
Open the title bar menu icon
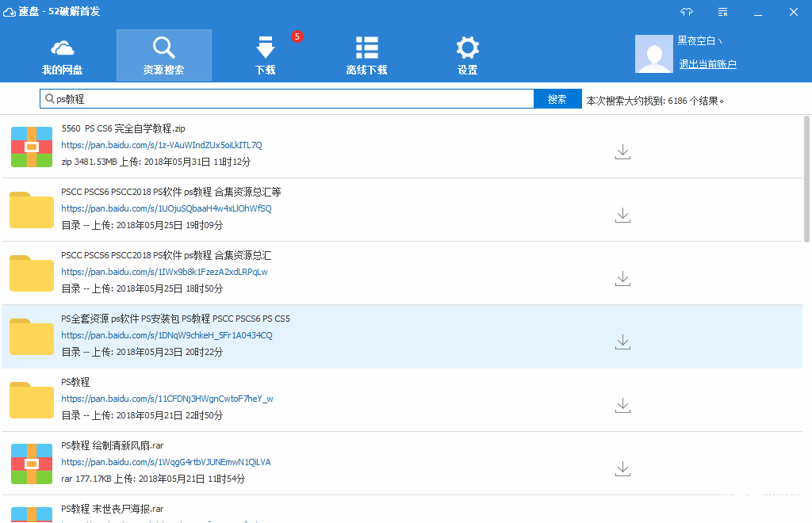723,12
